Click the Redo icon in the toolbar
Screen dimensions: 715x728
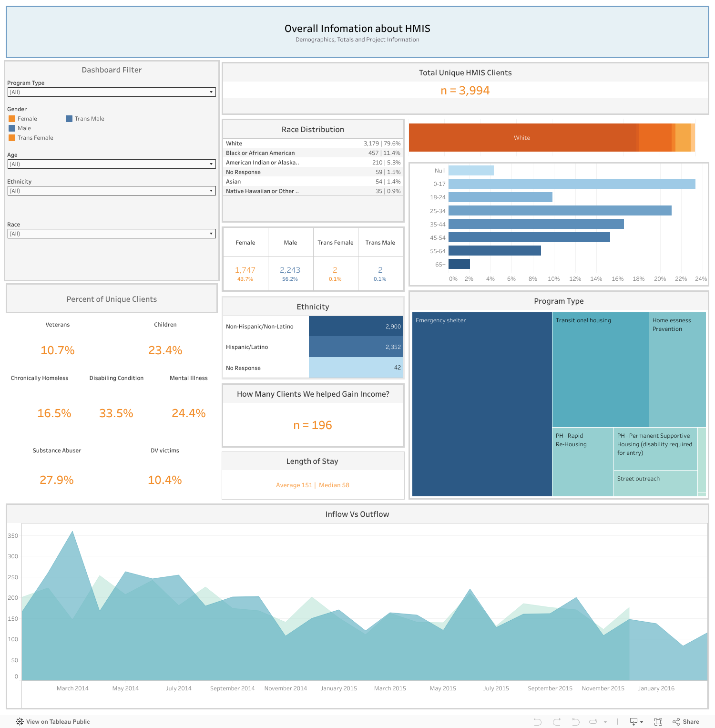point(557,721)
